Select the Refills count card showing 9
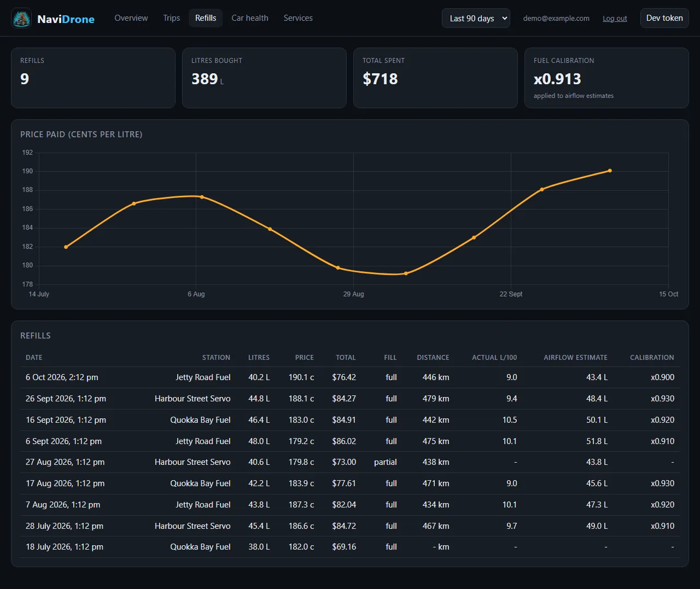Image resolution: width=700 pixels, height=589 pixels. pos(93,78)
